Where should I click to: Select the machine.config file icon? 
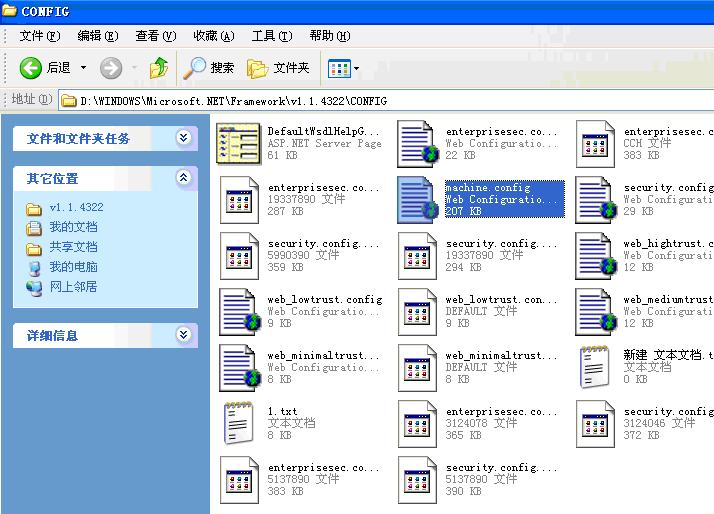[417, 200]
